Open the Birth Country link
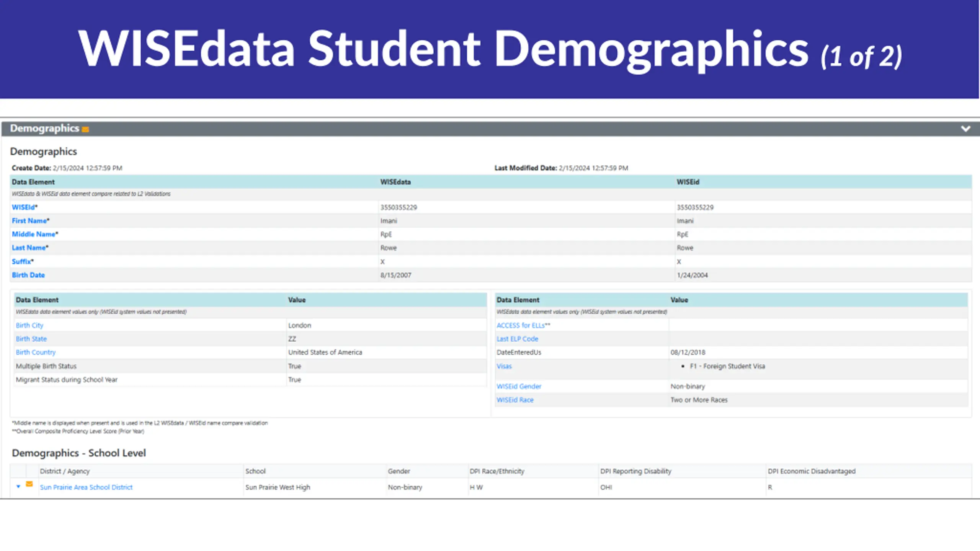This screenshot has height=551, width=980. pyautogui.click(x=36, y=352)
